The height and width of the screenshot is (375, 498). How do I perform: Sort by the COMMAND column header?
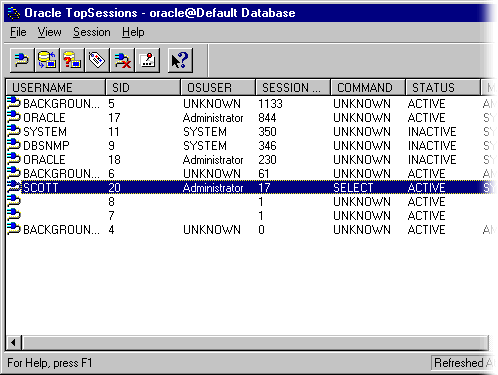pos(368,88)
